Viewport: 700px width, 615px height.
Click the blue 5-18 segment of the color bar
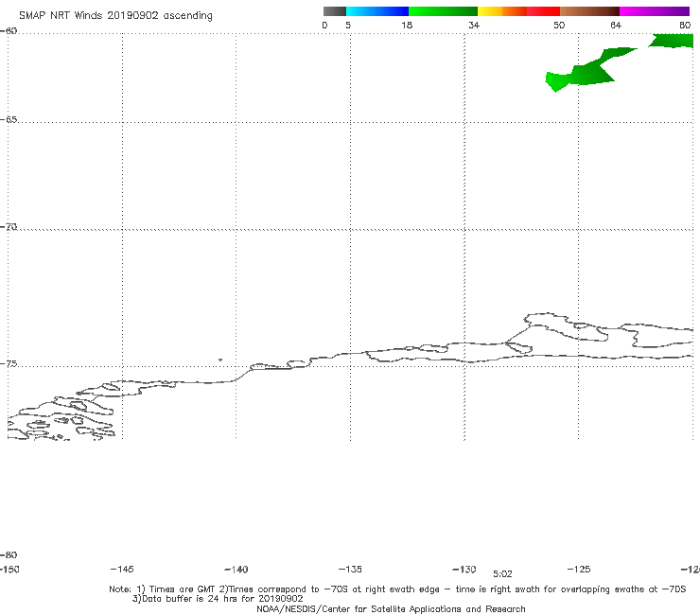(x=377, y=11)
